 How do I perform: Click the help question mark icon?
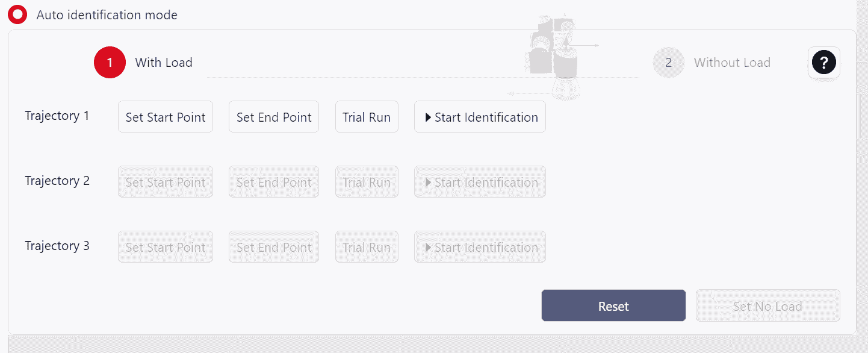823,62
